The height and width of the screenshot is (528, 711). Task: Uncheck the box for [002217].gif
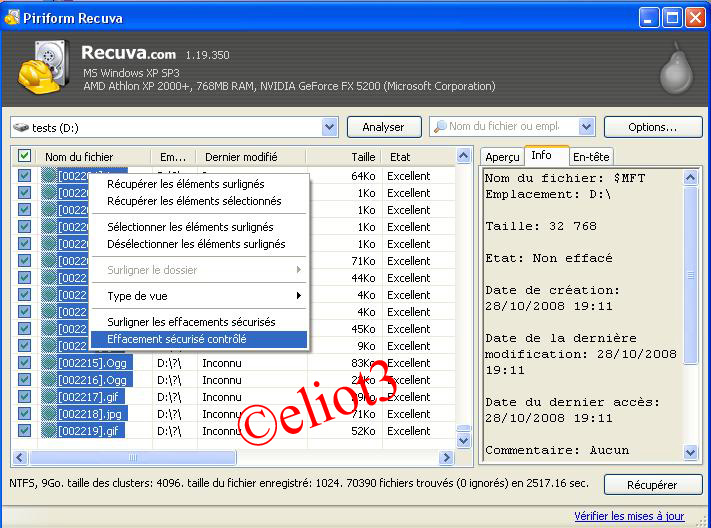click(x=24, y=397)
